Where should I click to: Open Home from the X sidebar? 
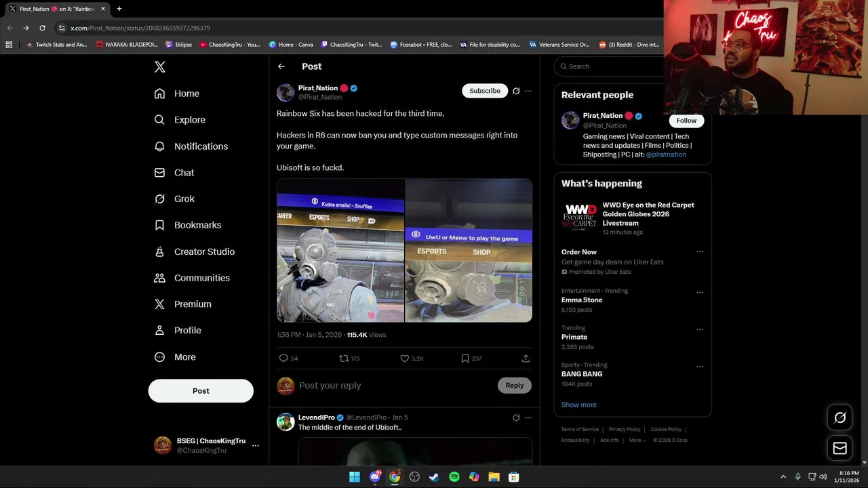pyautogui.click(x=177, y=94)
